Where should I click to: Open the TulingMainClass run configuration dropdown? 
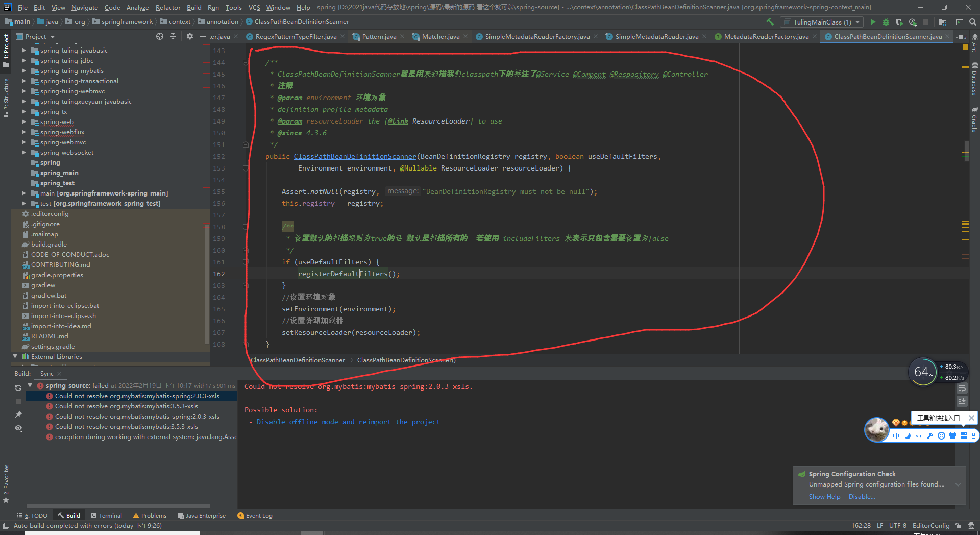point(822,22)
